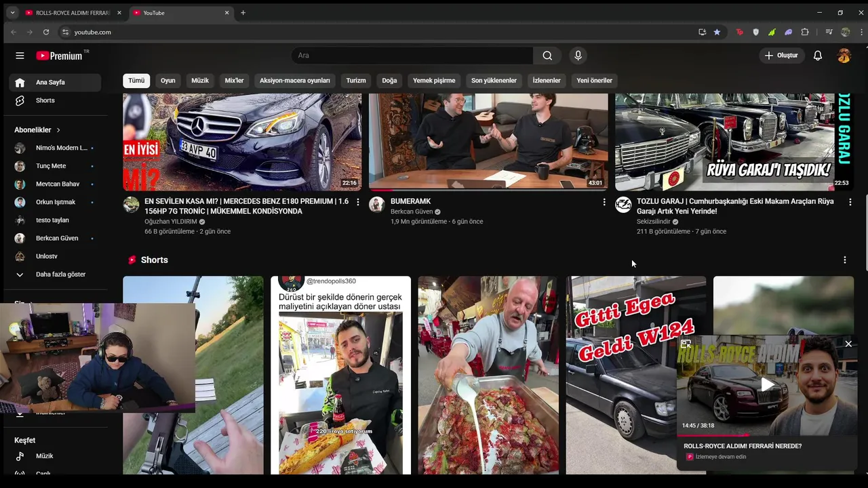Open the green bars extension icon
868x488 pixels.
pyautogui.click(x=772, y=32)
